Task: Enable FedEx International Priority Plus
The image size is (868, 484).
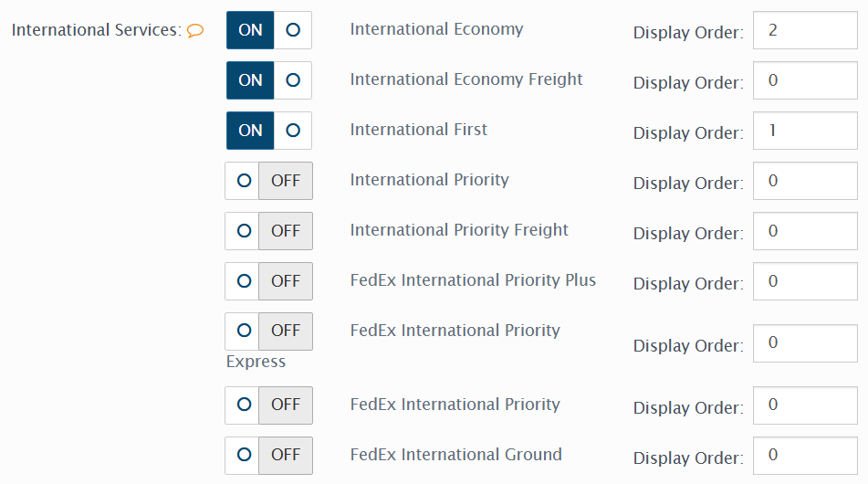Action: pyautogui.click(x=268, y=281)
